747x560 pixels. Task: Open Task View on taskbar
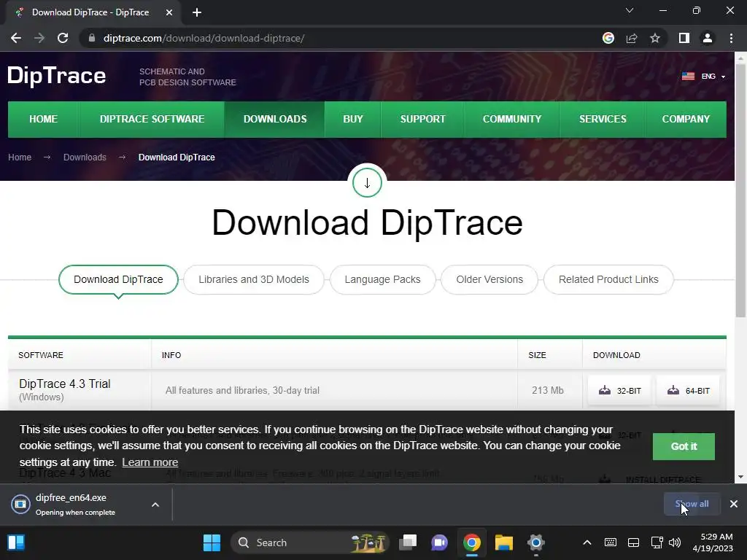(408, 542)
